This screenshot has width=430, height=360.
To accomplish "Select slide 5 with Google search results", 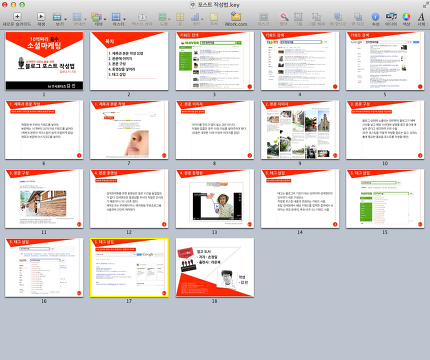I will (385, 61).
